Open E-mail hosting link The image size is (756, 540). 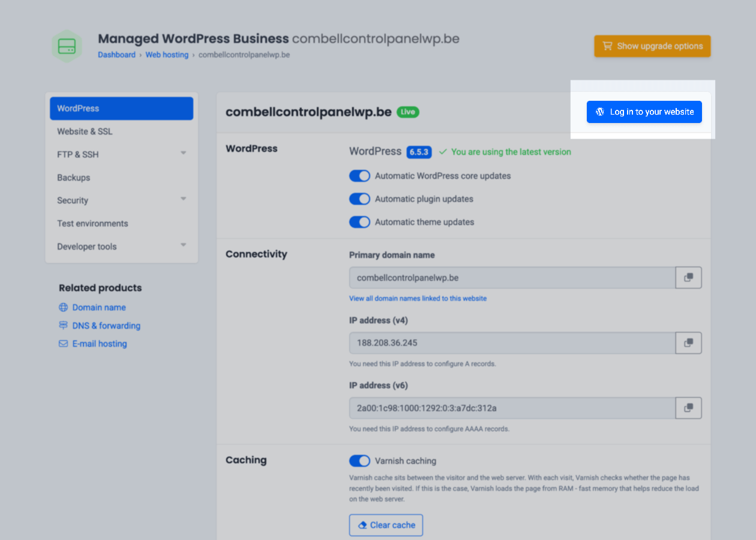click(100, 344)
